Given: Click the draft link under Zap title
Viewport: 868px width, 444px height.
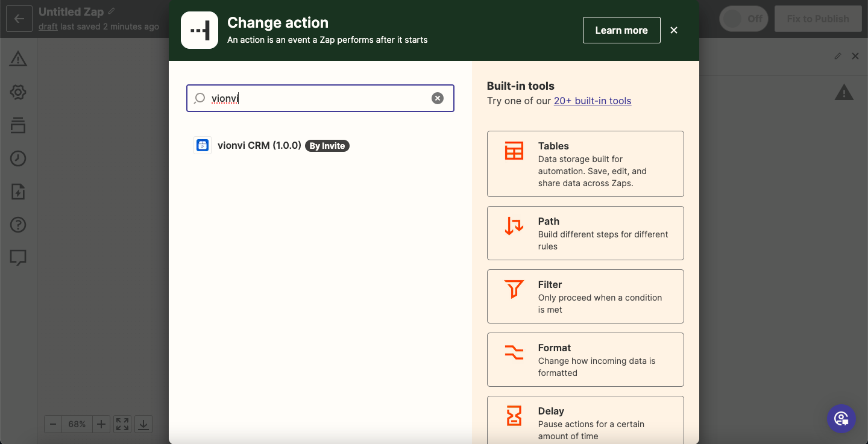Looking at the screenshot, I should [48, 27].
